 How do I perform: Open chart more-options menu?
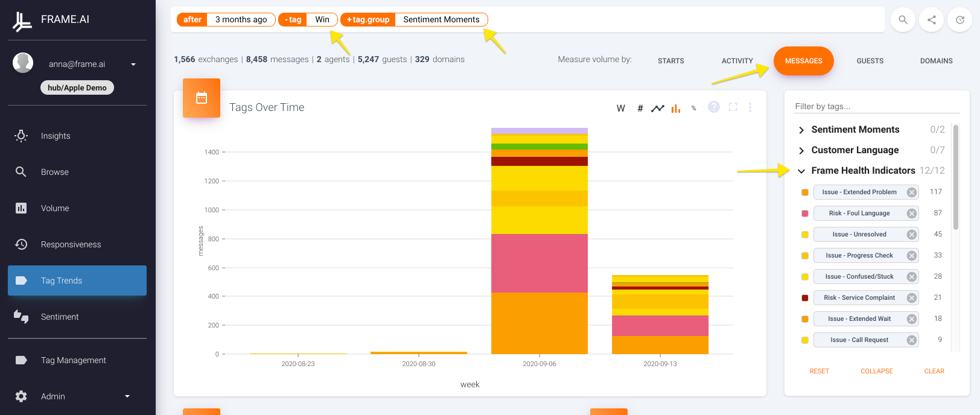[x=750, y=107]
